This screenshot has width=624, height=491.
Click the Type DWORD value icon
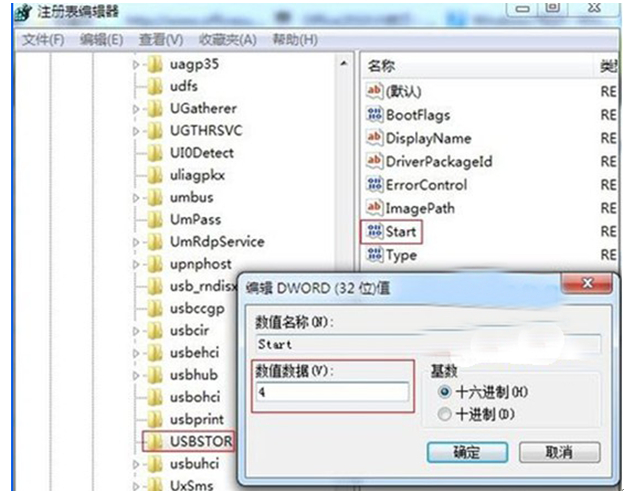click(x=374, y=254)
